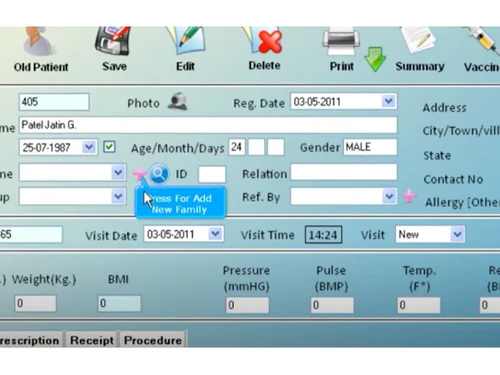Capture photo with the webcam icon

(178, 102)
